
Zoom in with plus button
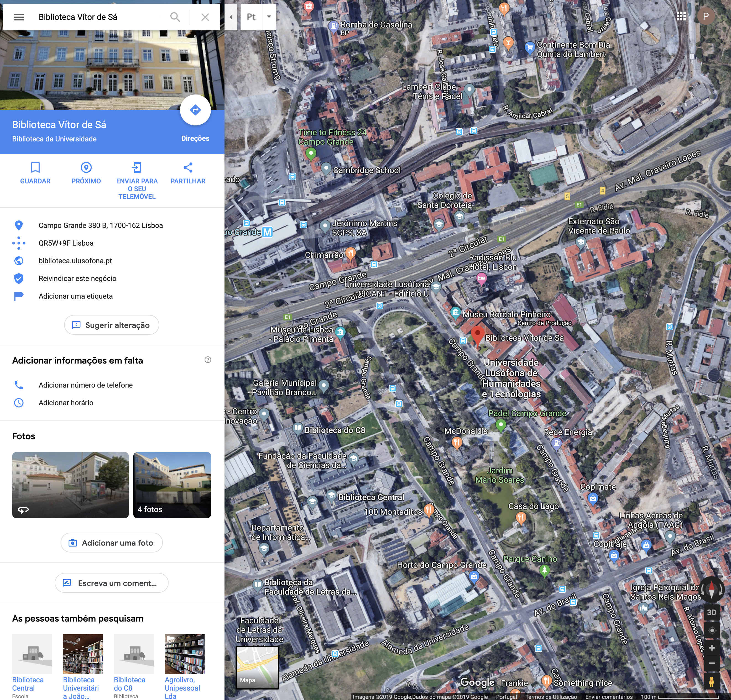(711, 648)
